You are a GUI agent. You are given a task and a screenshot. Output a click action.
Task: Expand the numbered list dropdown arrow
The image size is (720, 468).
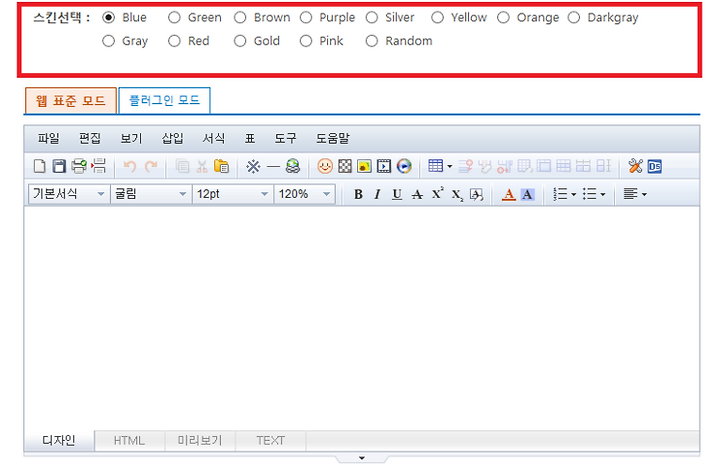coord(574,195)
